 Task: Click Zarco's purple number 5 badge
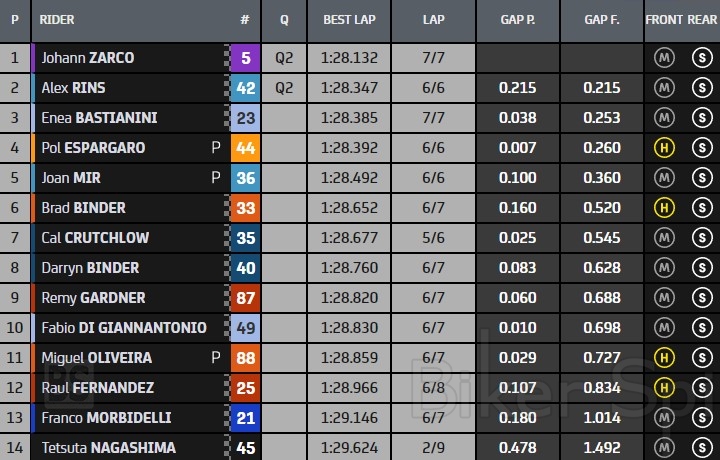coord(245,58)
